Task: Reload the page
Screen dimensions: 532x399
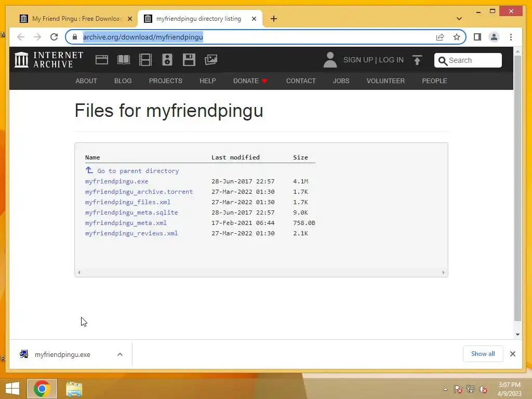Action: click(54, 37)
